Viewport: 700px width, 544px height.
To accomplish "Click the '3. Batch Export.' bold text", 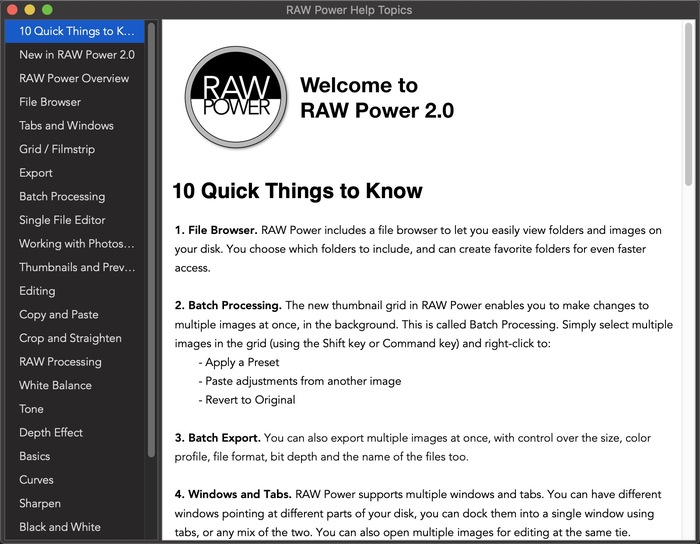I will pos(217,438).
